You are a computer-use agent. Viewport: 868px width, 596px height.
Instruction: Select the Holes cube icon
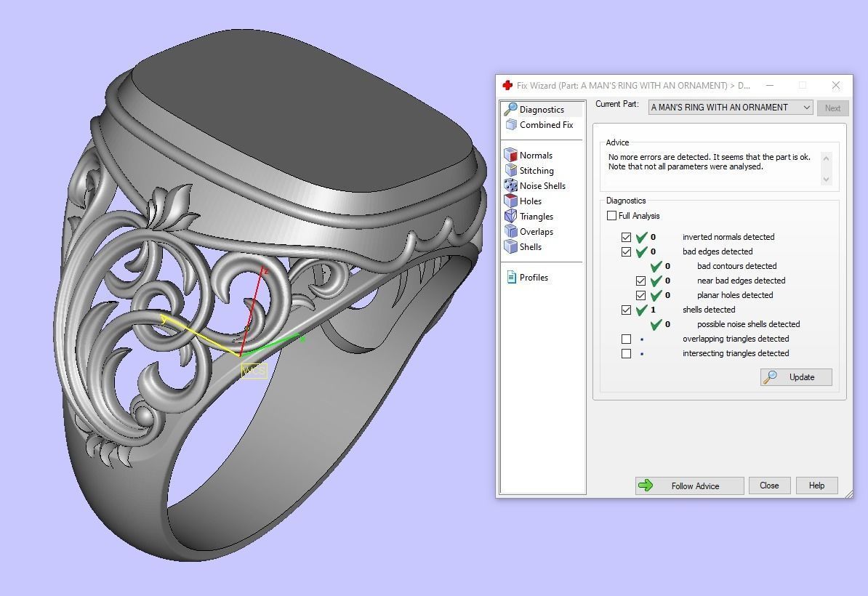pyautogui.click(x=510, y=201)
